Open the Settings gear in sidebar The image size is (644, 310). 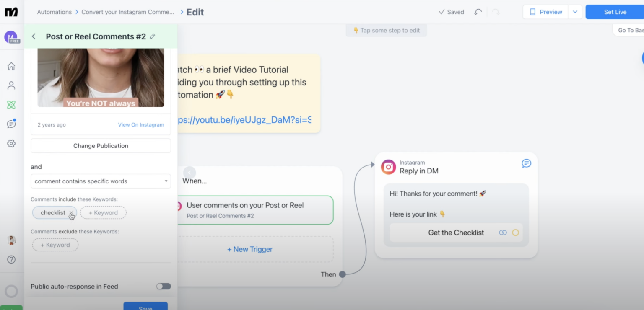(11, 143)
